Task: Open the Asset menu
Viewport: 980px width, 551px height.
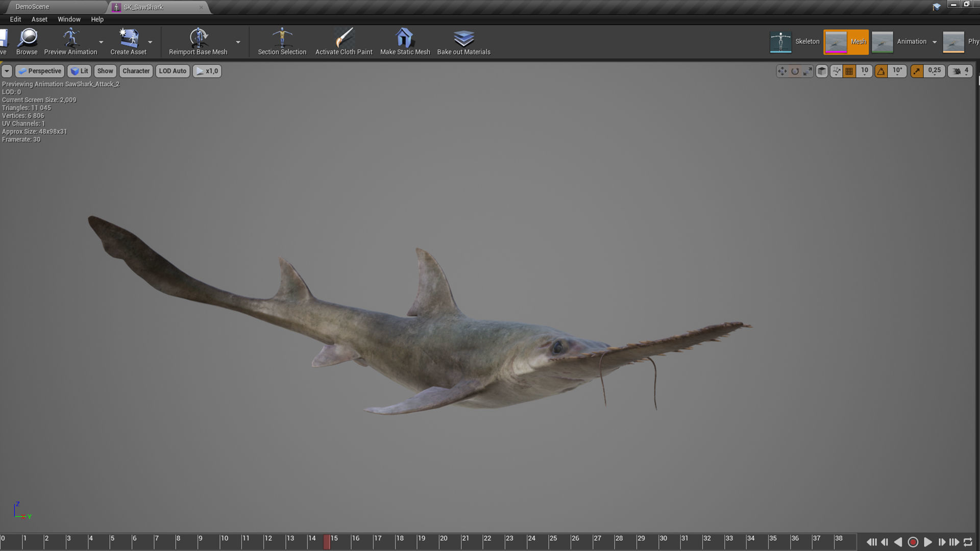Action: [x=39, y=19]
